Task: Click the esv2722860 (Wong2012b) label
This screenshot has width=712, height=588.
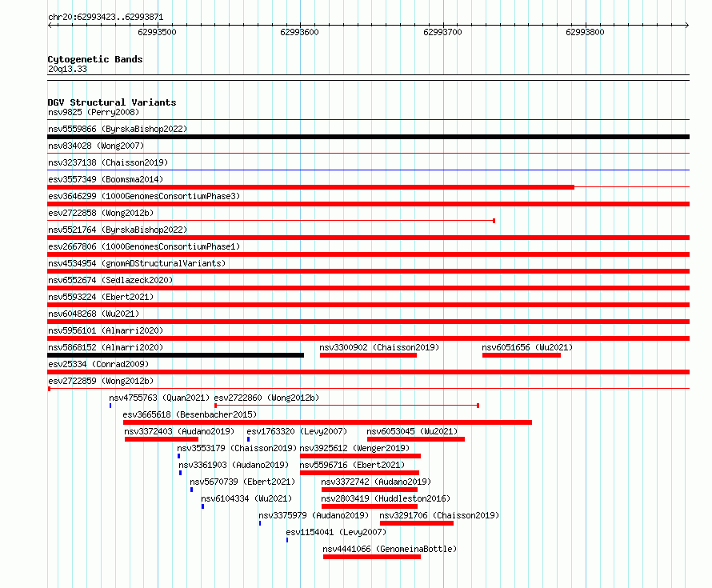Action: click(266, 398)
